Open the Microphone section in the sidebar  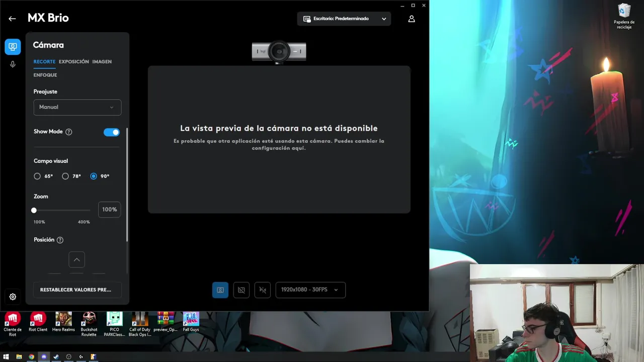coord(13,64)
